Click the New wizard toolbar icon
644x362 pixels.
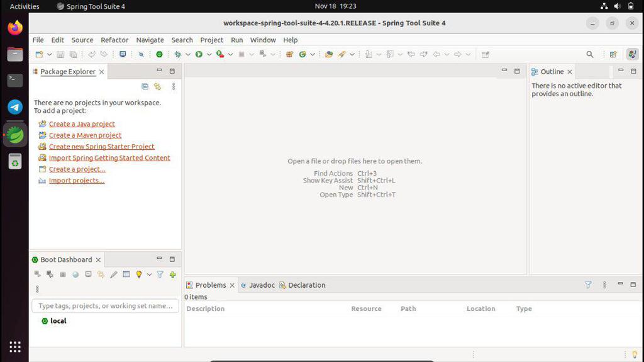click(39, 54)
